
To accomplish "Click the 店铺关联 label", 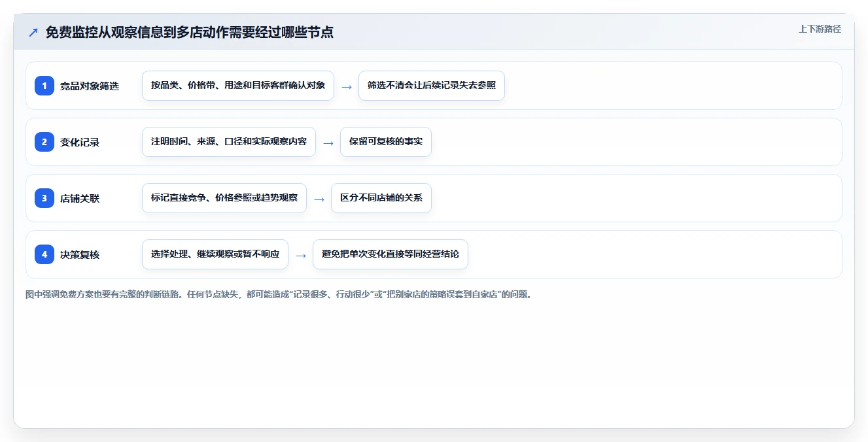I will pos(80,199).
